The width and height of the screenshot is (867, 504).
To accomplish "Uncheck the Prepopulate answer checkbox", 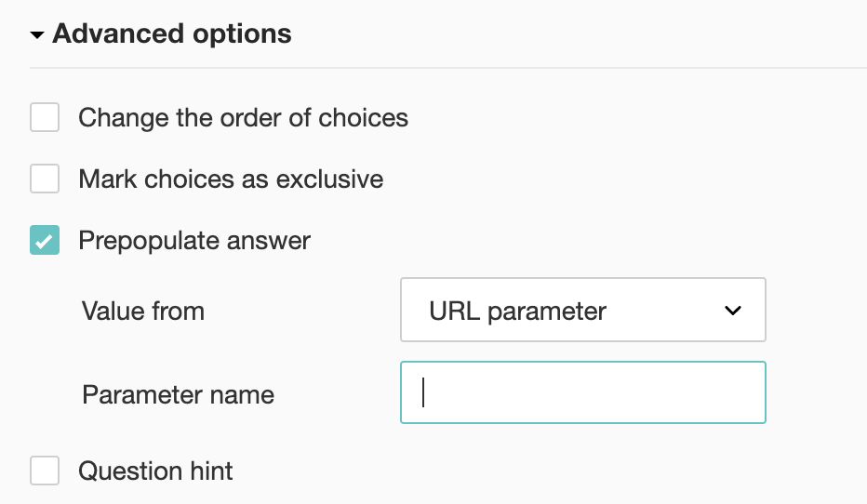I will (x=45, y=240).
